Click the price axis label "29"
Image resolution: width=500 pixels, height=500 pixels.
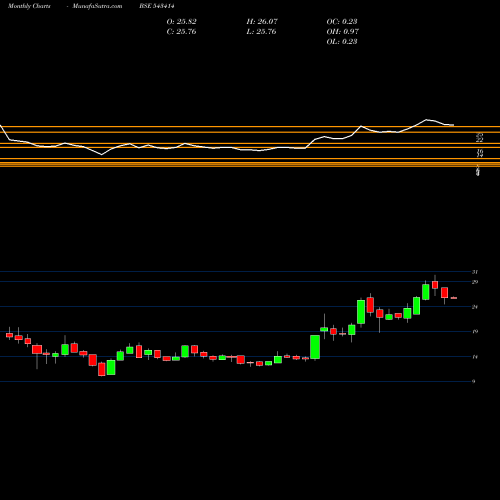coord(475,282)
